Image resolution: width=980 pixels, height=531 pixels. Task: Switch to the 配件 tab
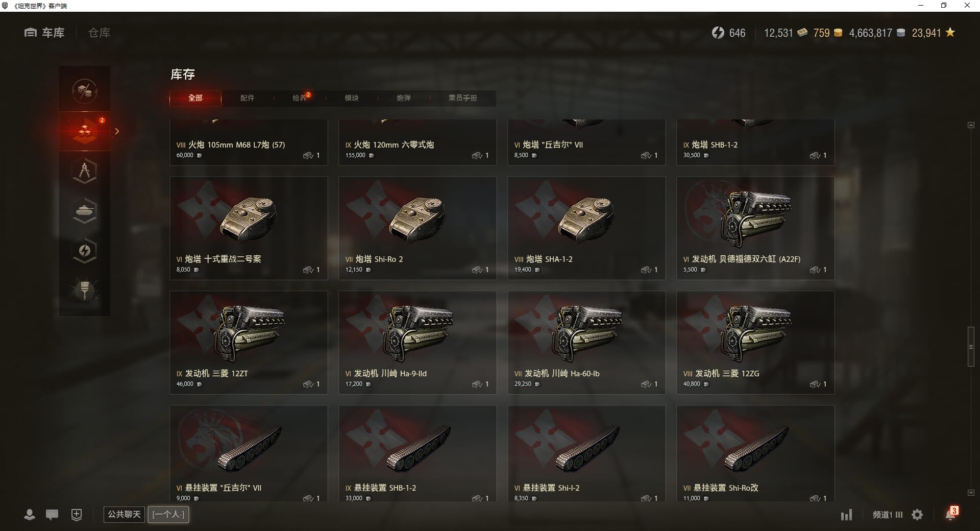tap(247, 98)
